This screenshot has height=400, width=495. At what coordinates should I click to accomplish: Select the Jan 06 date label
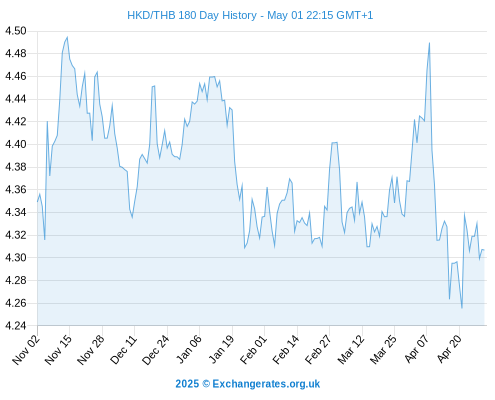click(188, 349)
